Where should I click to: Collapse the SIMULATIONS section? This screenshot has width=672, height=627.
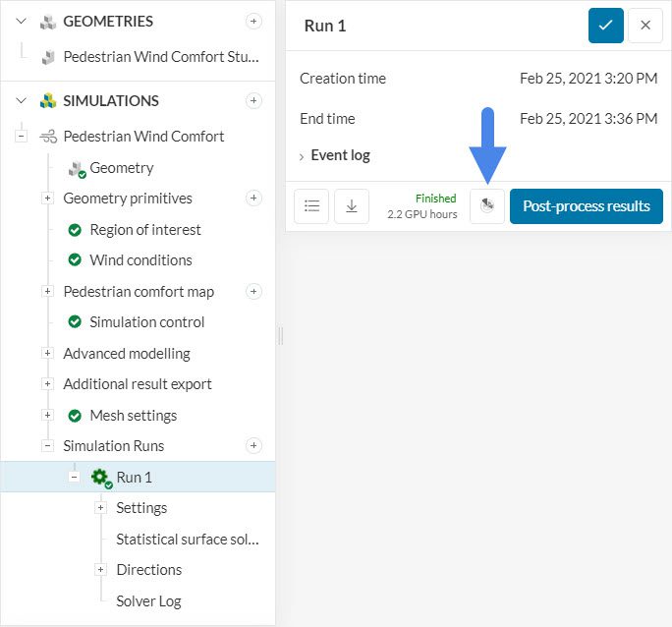click(21, 100)
